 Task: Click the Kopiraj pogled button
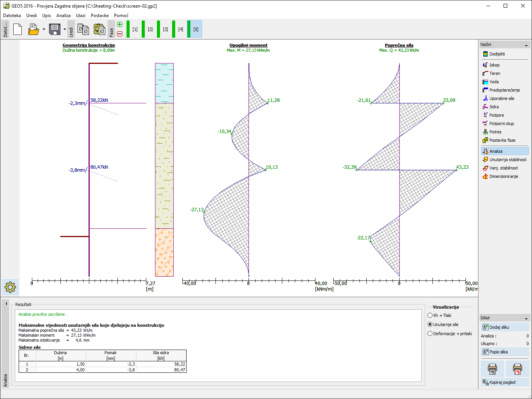(504, 382)
